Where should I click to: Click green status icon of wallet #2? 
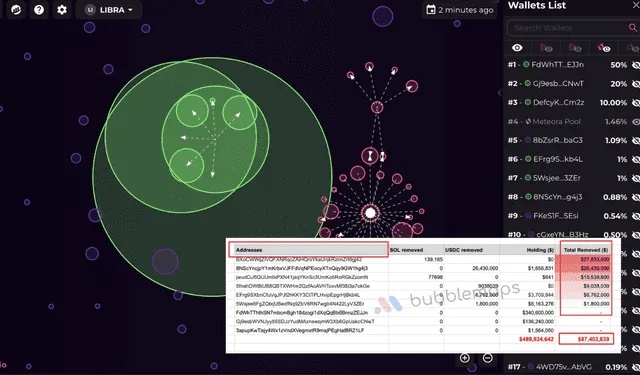click(527, 83)
